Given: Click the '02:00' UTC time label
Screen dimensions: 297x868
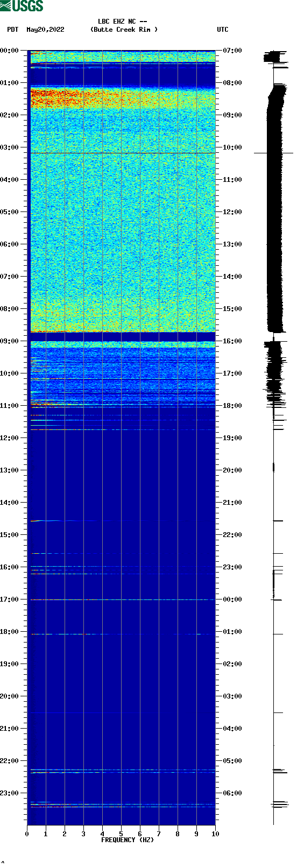Looking at the screenshot, I should point(232,664).
